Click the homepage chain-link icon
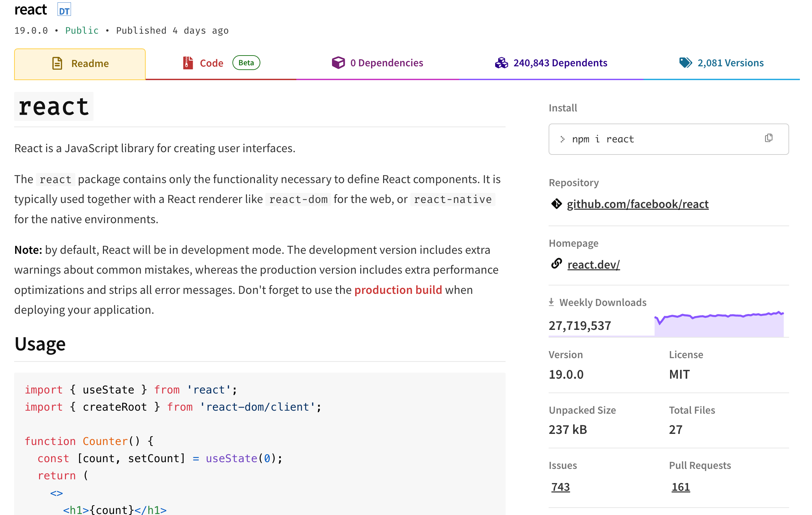The height and width of the screenshot is (515, 812). (x=556, y=264)
